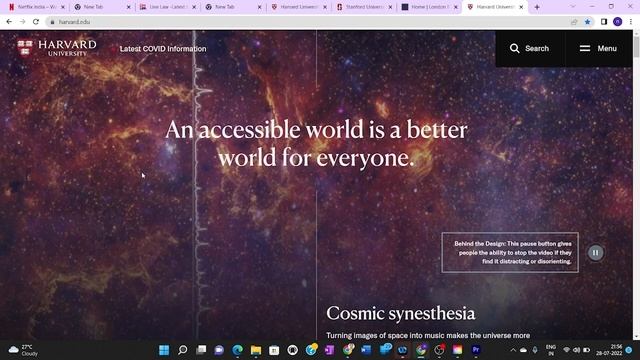
Task: Click the Search magnifier button
Action: (x=529, y=49)
